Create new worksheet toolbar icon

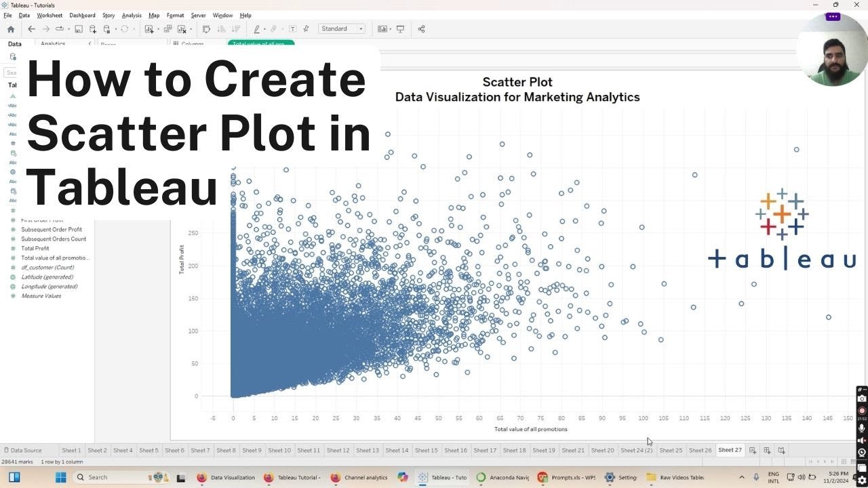(149, 29)
